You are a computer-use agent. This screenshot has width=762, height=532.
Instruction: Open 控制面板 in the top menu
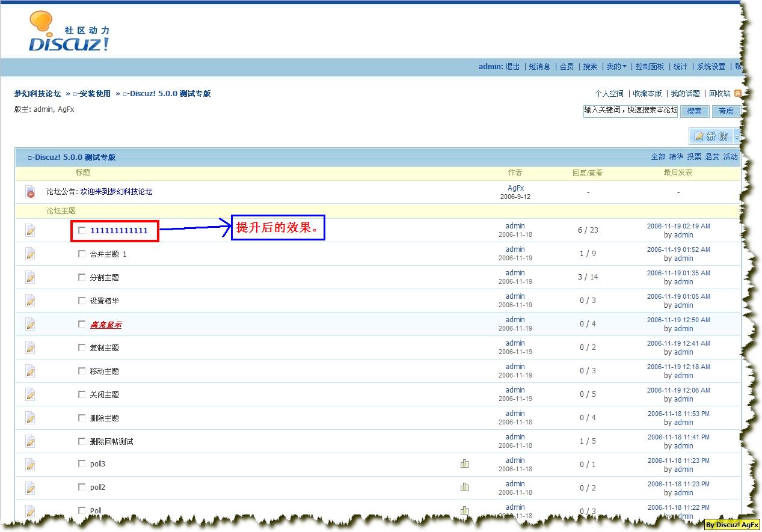point(650,67)
